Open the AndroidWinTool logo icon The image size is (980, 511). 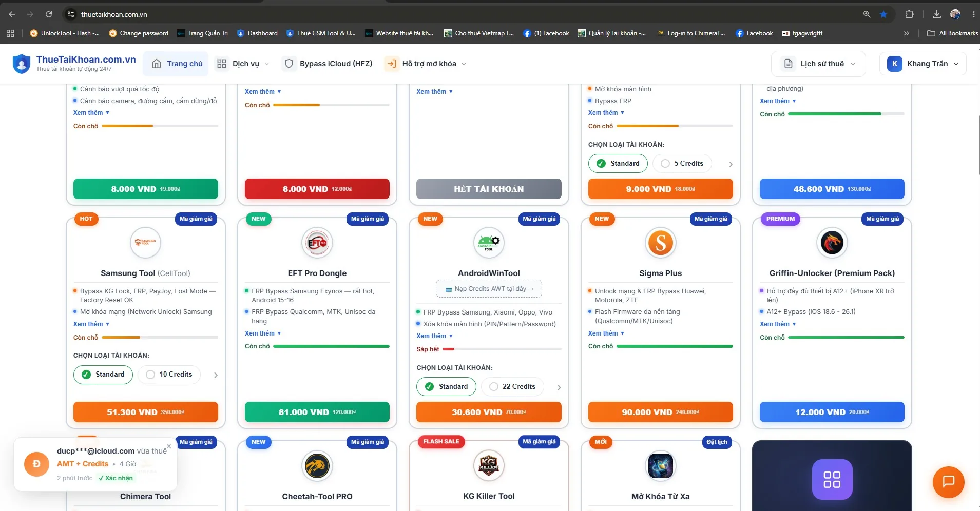(x=489, y=243)
